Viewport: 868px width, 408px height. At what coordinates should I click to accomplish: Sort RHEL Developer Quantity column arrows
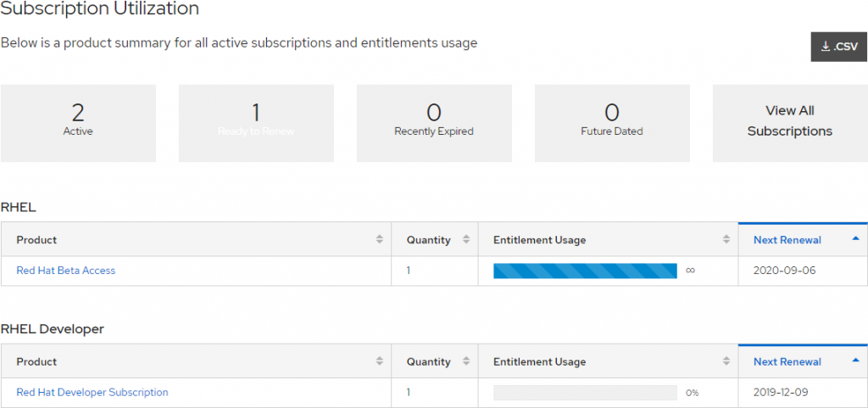pyautogui.click(x=465, y=361)
